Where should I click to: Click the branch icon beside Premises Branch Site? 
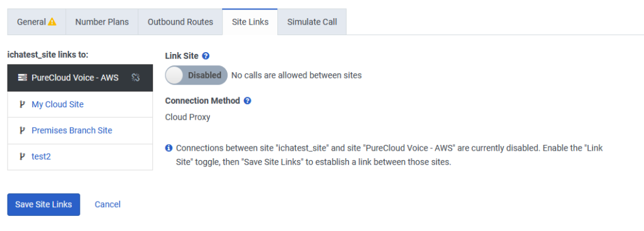point(22,131)
